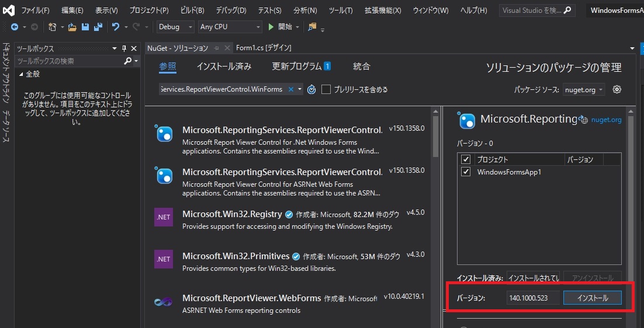This screenshot has height=328, width=644.
Task: Clear the NuGet package search text
Action: [291, 89]
